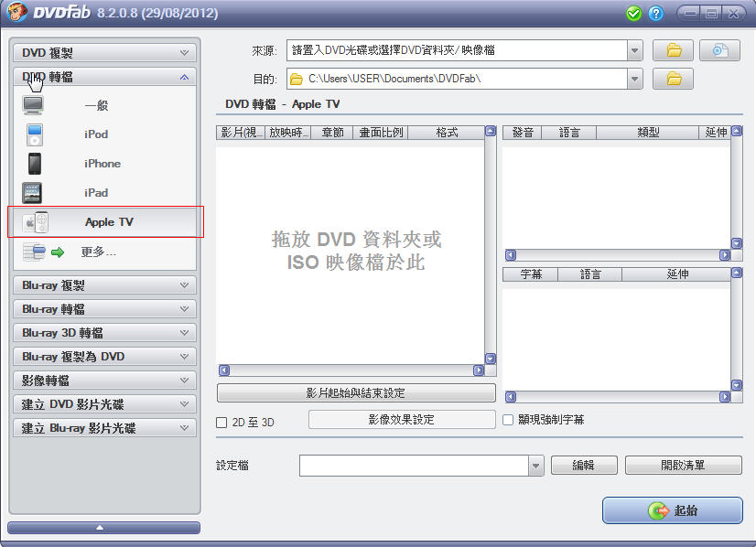
Task: Click the iPod device icon
Action: pos(34,134)
